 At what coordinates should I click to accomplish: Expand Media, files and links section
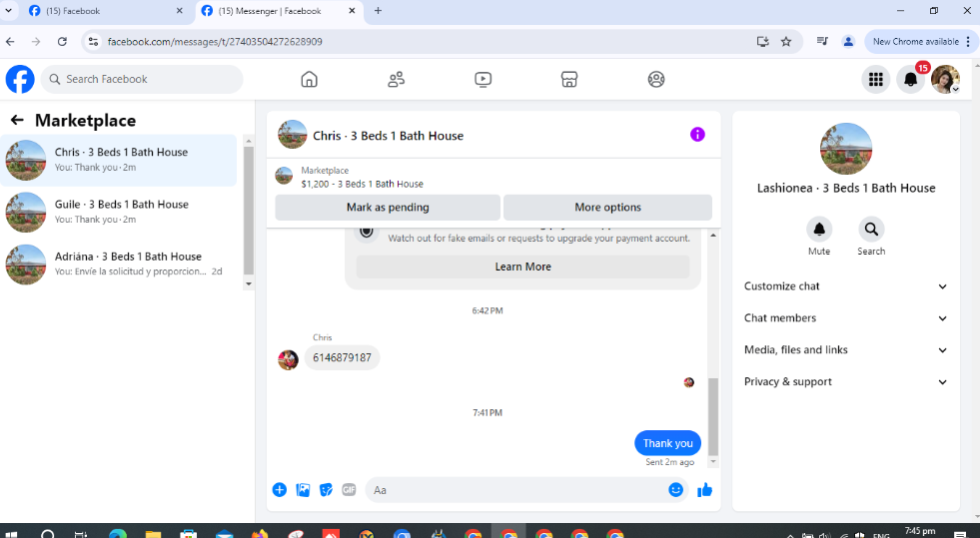coord(845,350)
